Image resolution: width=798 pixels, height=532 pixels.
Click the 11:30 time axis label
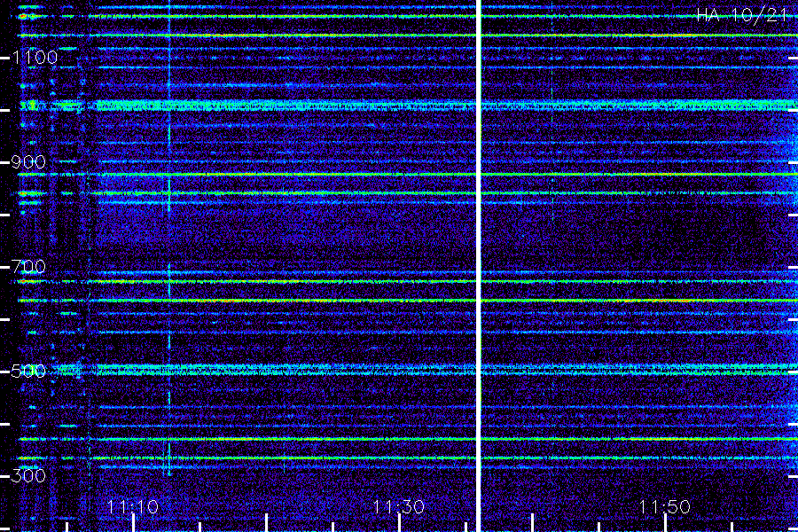point(398,507)
